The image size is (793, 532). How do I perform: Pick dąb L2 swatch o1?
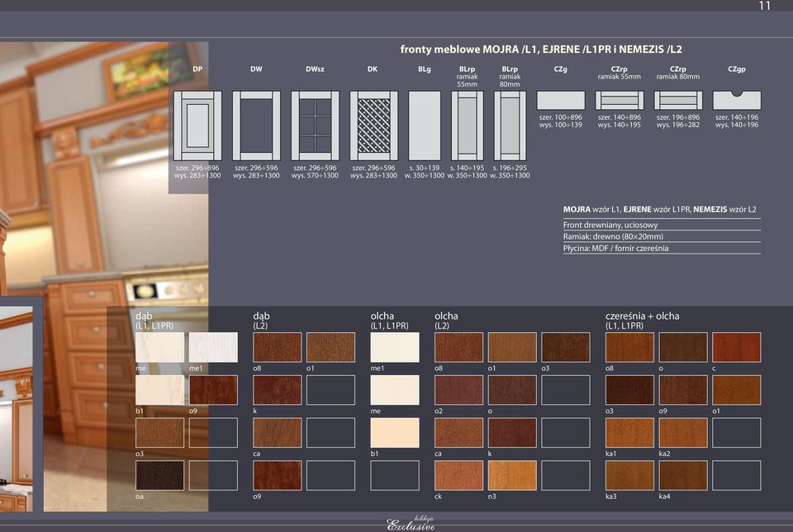[330, 348]
